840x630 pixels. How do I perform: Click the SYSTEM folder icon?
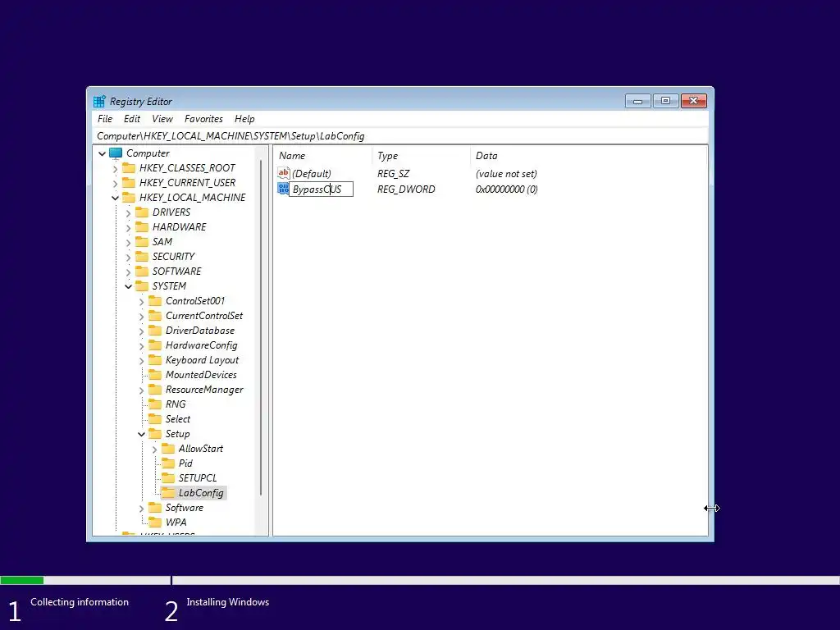(142, 286)
